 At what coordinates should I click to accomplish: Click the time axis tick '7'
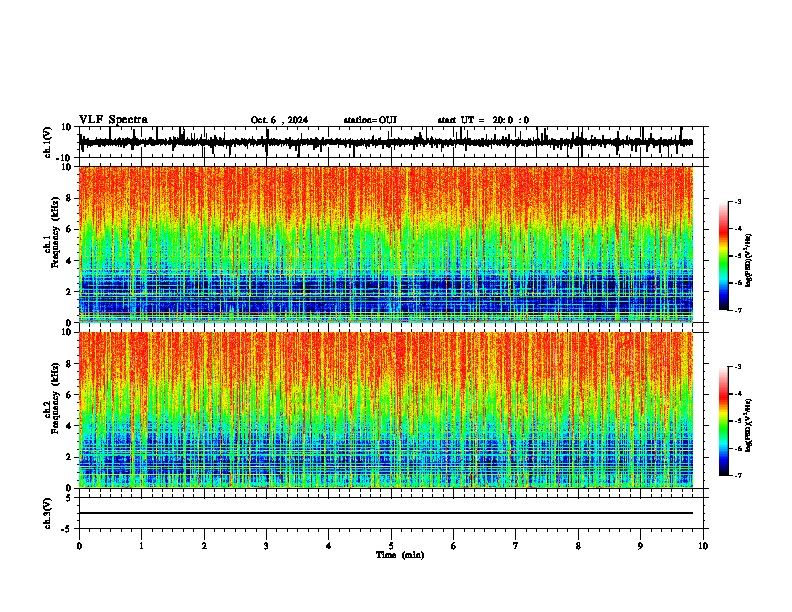516,546
